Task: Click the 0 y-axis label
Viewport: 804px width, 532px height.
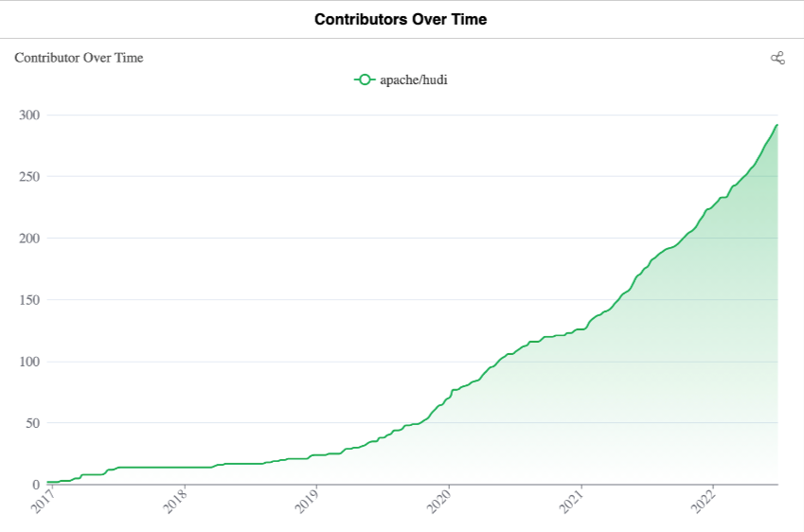Action: (36, 485)
